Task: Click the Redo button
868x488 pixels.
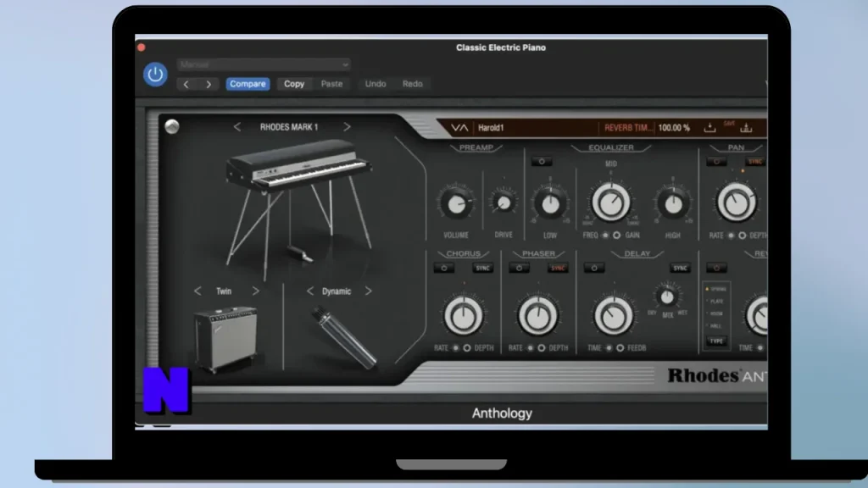Action: [413, 84]
